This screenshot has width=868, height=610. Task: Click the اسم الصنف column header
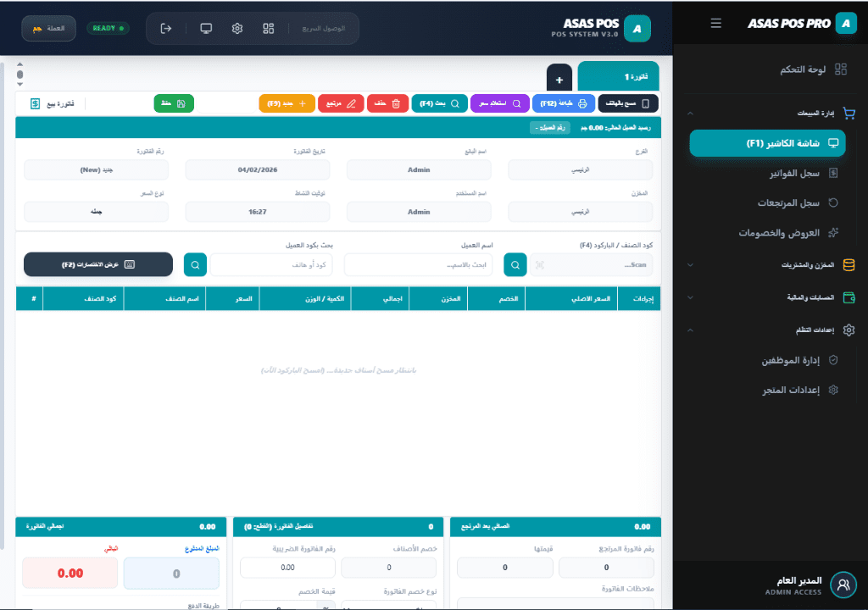point(165,299)
